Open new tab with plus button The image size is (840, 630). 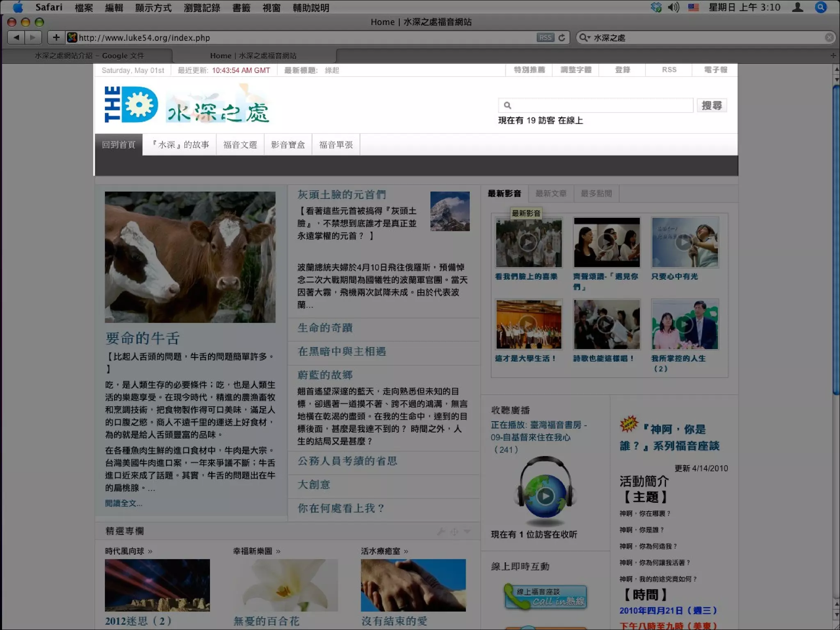coord(833,56)
